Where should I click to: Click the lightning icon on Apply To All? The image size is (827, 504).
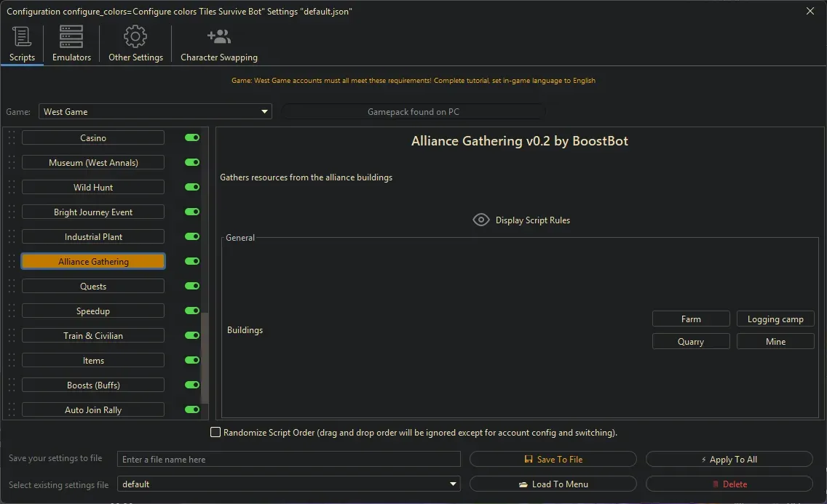pyautogui.click(x=703, y=459)
